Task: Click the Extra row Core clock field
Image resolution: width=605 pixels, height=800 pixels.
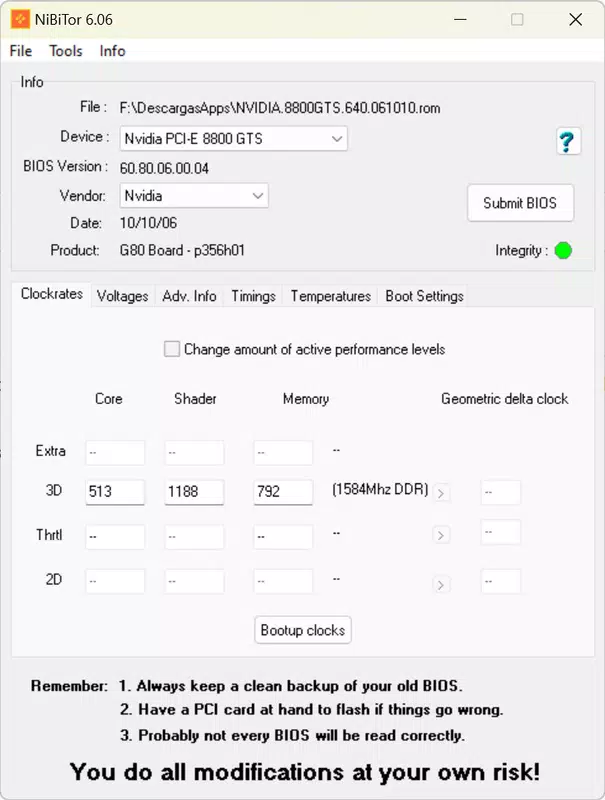Action: [x=115, y=453]
